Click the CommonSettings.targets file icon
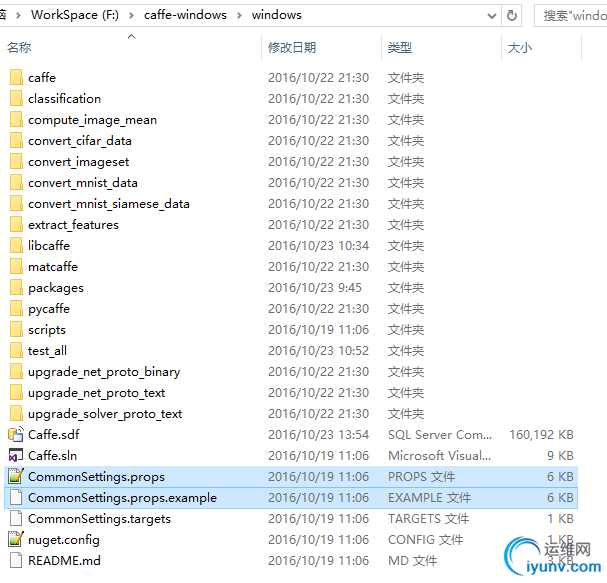 click(x=16, y=518)
